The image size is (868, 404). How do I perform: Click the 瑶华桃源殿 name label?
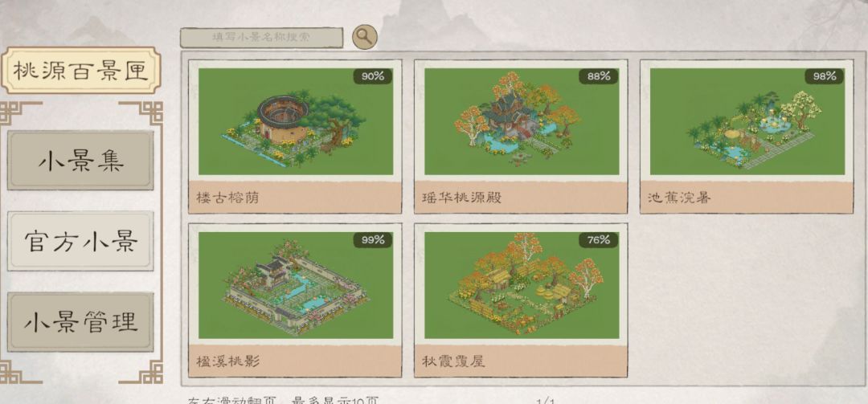click(x=461, y=197)
